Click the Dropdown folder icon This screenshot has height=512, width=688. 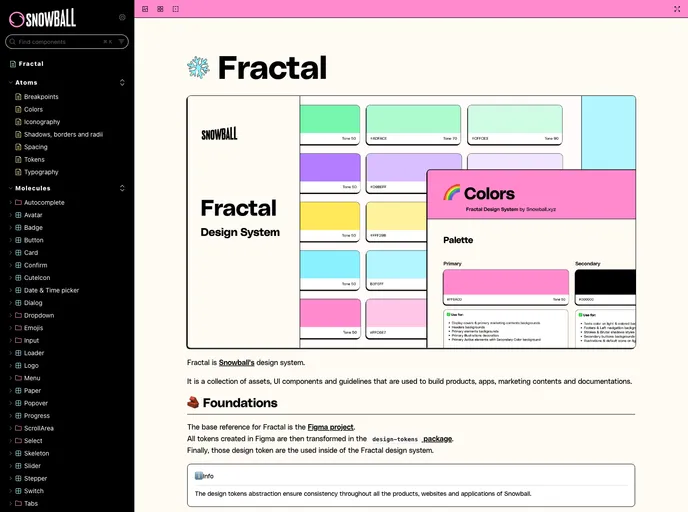(x=18, y=315)
